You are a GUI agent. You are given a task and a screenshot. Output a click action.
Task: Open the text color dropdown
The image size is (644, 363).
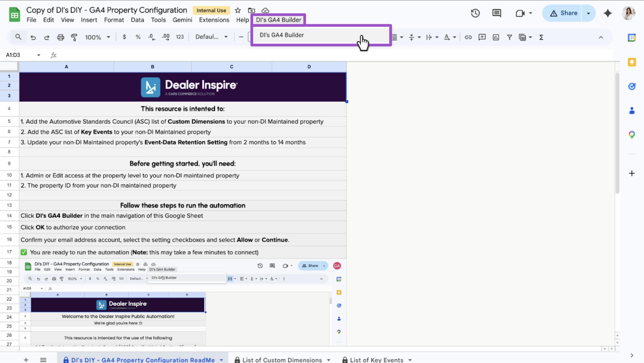pos(450,37)
